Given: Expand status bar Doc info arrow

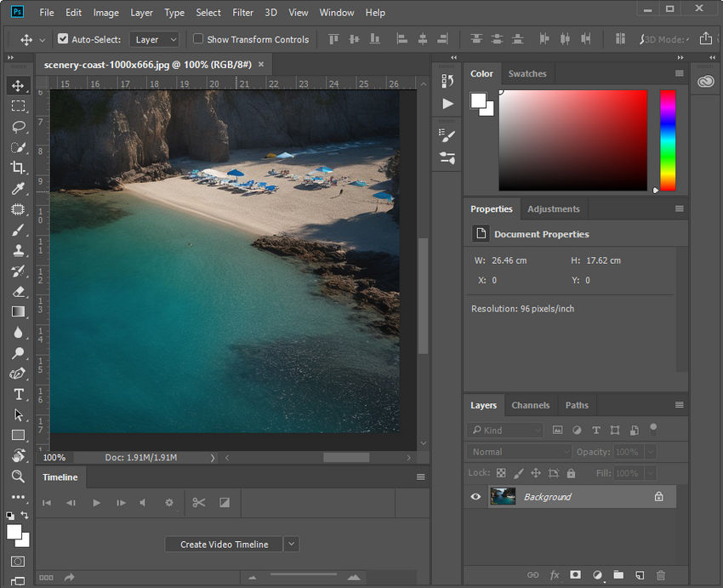Looking at the screenshot, I should [x=213, y=458].
